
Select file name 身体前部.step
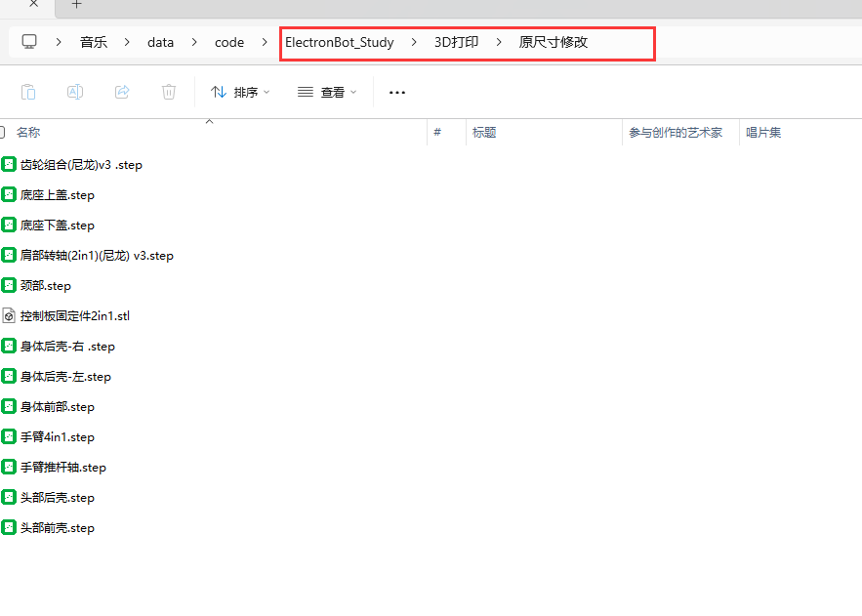point(58,407)
